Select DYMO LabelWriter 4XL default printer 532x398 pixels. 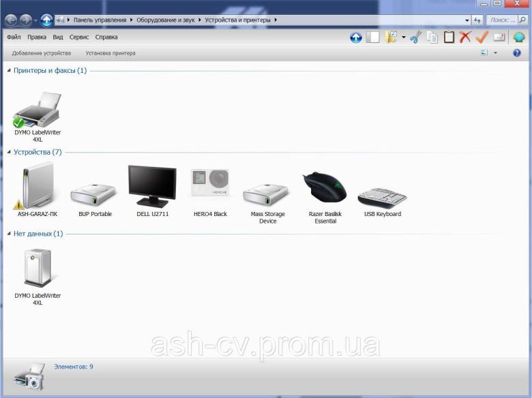tap(38, 117)
